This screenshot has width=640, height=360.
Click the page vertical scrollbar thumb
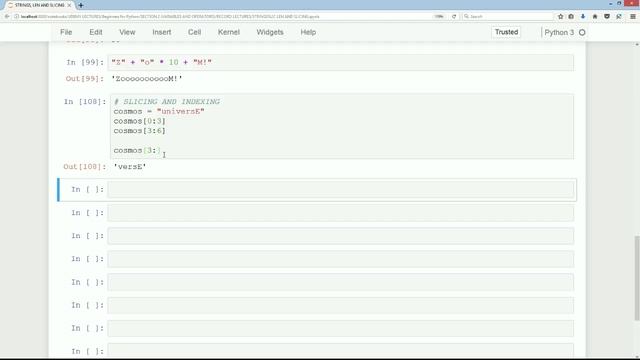pyautogui.click(x=637, y=278)
